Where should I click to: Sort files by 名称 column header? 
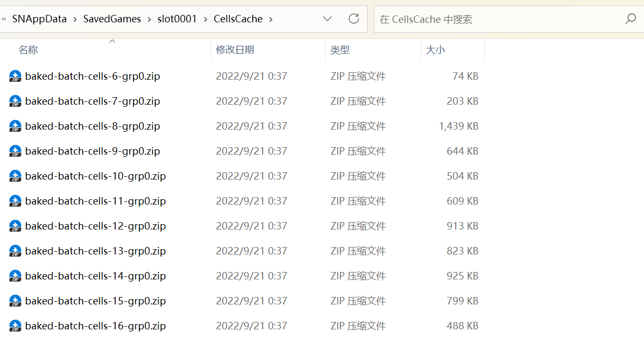28,50
